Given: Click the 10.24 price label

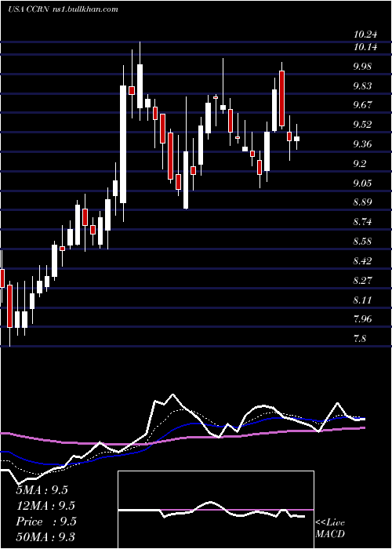Looking at the screenshot, I should (x=365, y=35).
